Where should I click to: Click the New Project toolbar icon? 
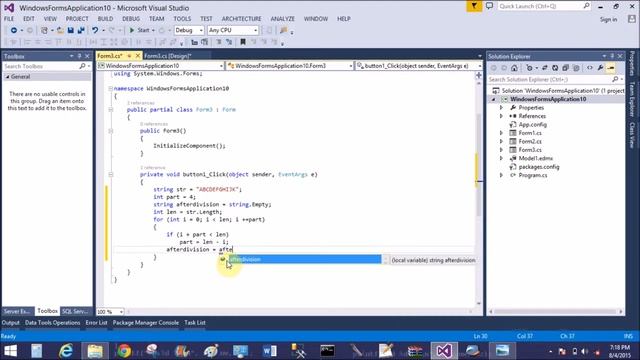[x=44, y=30]
